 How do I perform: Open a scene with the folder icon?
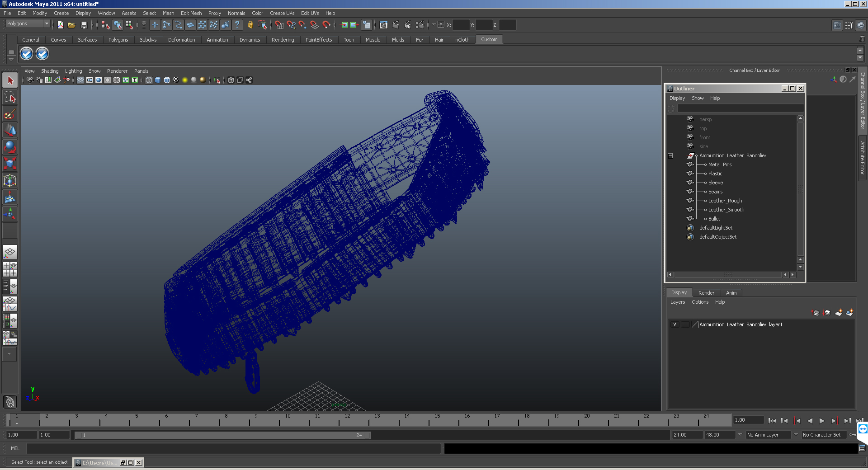click(71, 25)
